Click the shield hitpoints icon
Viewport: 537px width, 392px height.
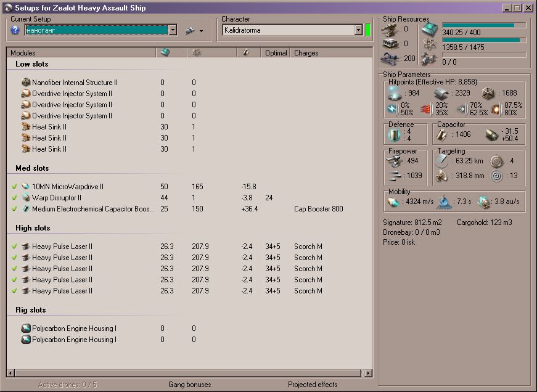click(x=394, y=93)
